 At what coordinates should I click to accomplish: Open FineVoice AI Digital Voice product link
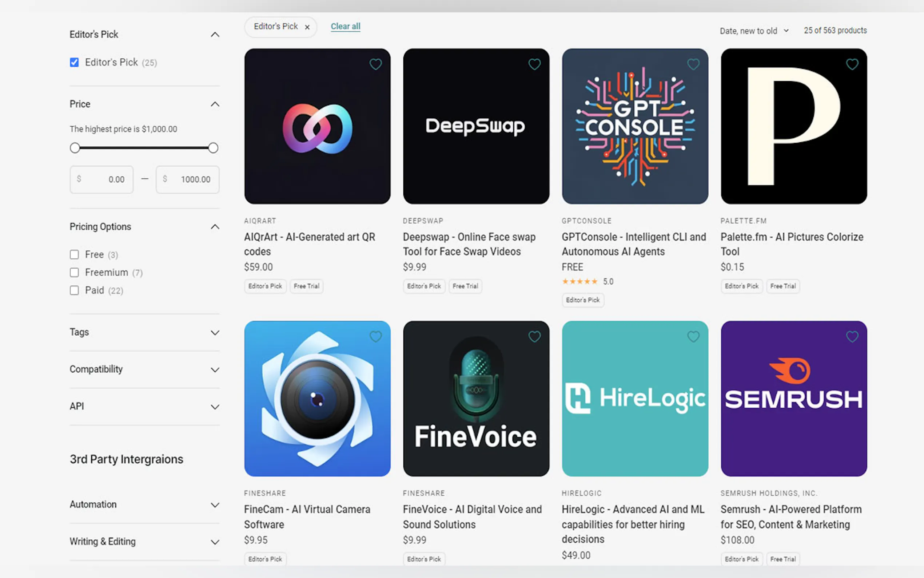coord(472,517)
